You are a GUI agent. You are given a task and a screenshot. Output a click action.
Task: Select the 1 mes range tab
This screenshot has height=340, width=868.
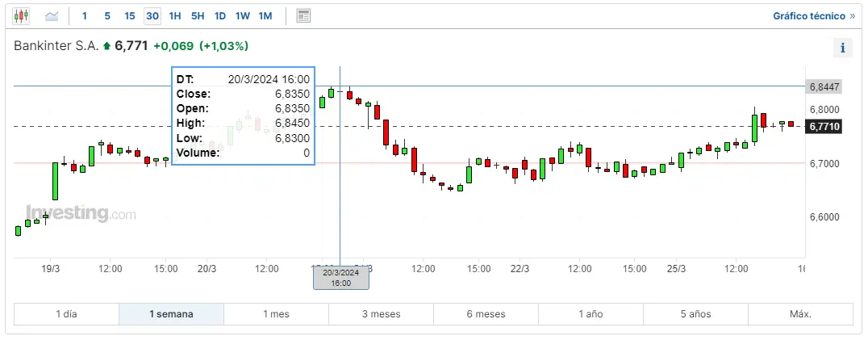coord(276,314)
